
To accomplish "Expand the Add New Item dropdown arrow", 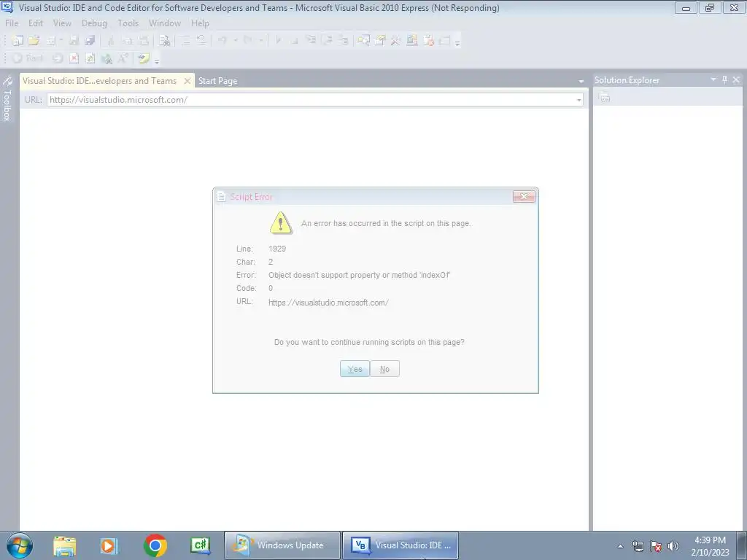I will (61, 41).
